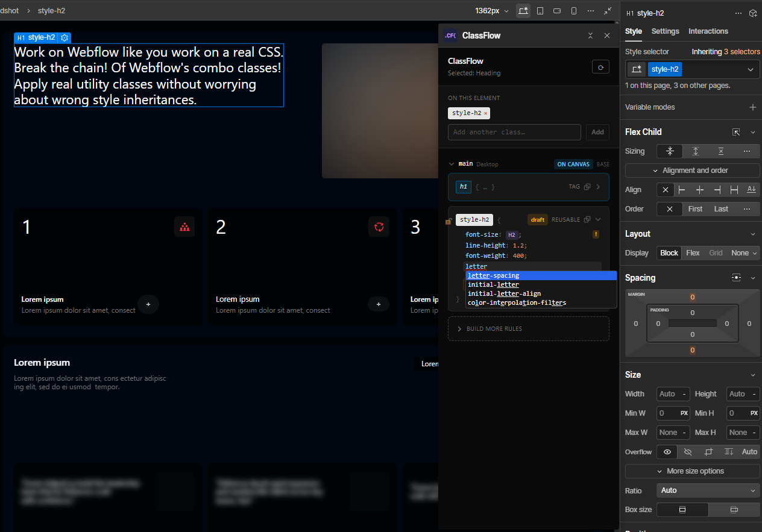Click the Width Auto field
The height and width of the screenshot is (532, 762).
673,394
